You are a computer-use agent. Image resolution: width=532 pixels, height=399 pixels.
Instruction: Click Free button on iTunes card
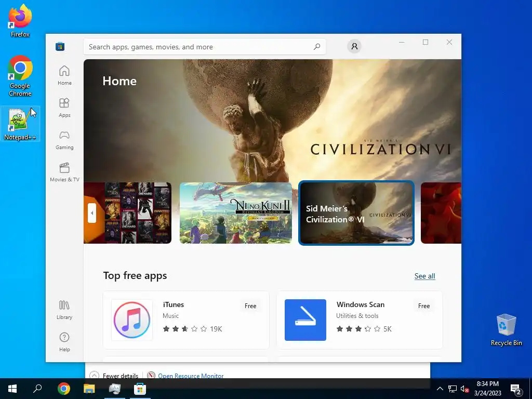pos(250,305)
